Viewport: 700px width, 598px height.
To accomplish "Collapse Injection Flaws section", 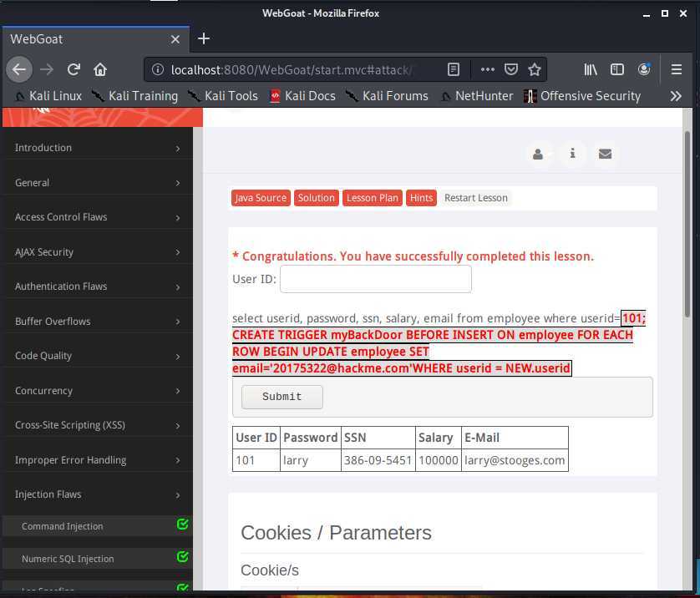I will pyautogui.click(x=98, y=495).
